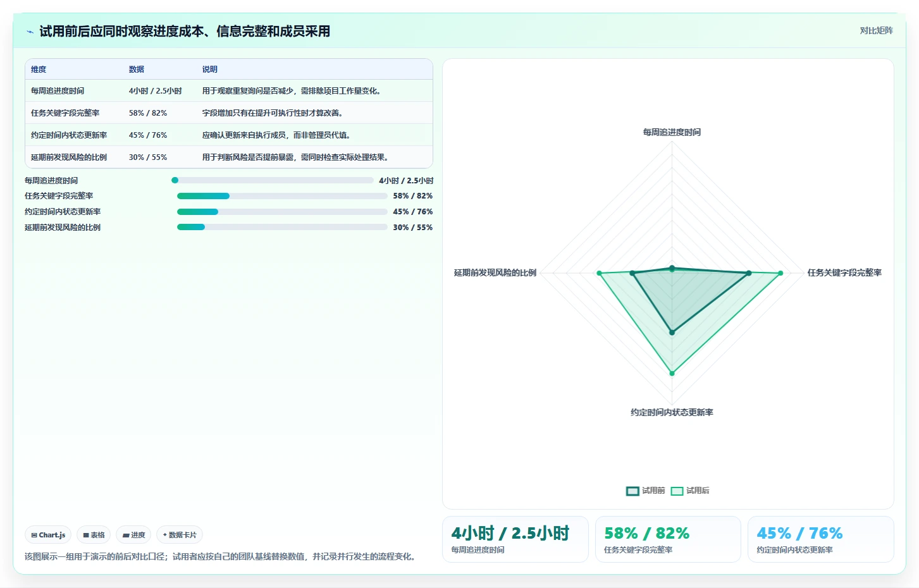Click the 每周追进度时间 progress bar
This screenshot has width=919, height=588.
tap(273, 180)
